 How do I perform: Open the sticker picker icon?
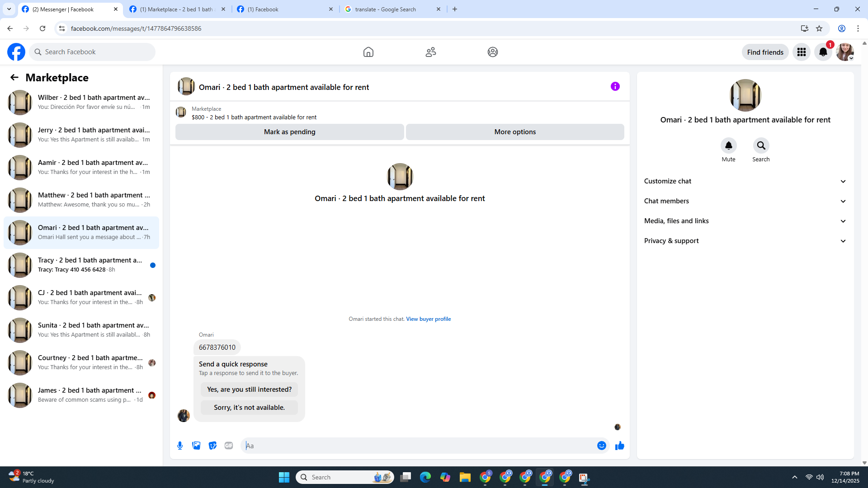(212, 446)
